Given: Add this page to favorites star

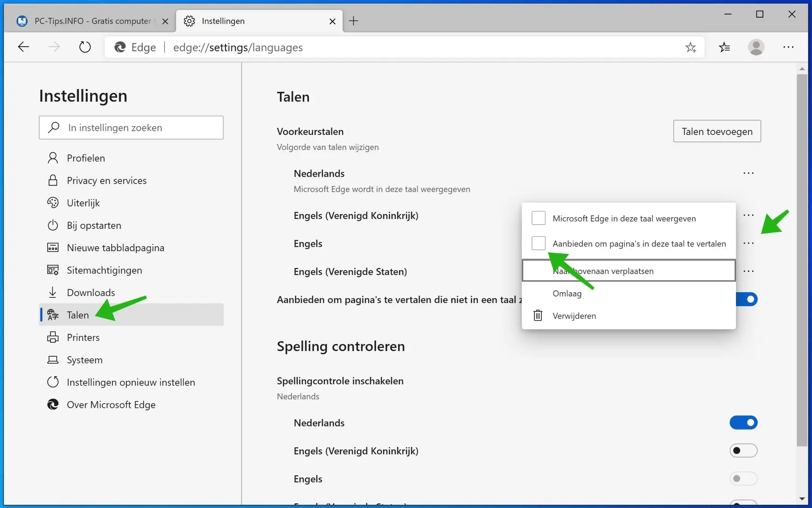Looking at the screenshot, I should [x=691, y=47].
